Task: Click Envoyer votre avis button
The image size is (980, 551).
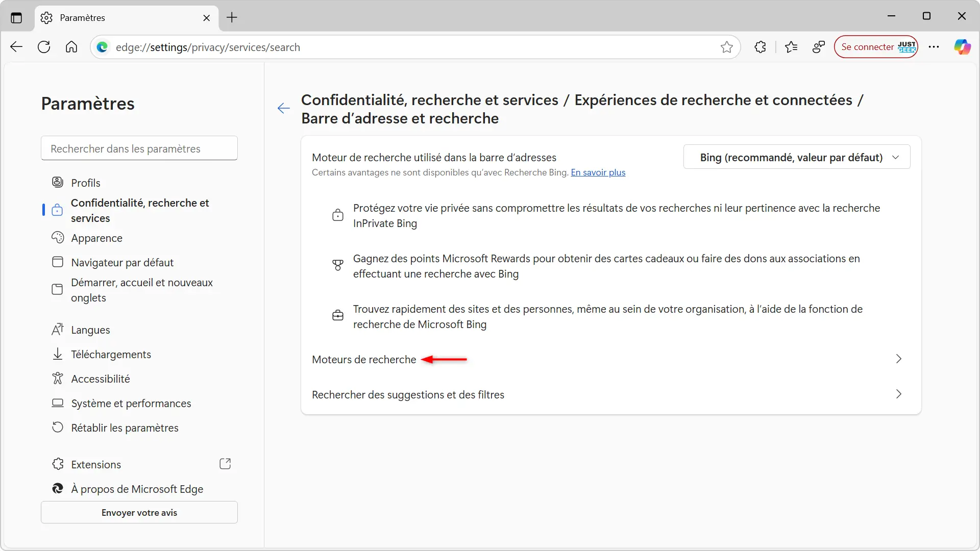Action: [x=139, y=512]
